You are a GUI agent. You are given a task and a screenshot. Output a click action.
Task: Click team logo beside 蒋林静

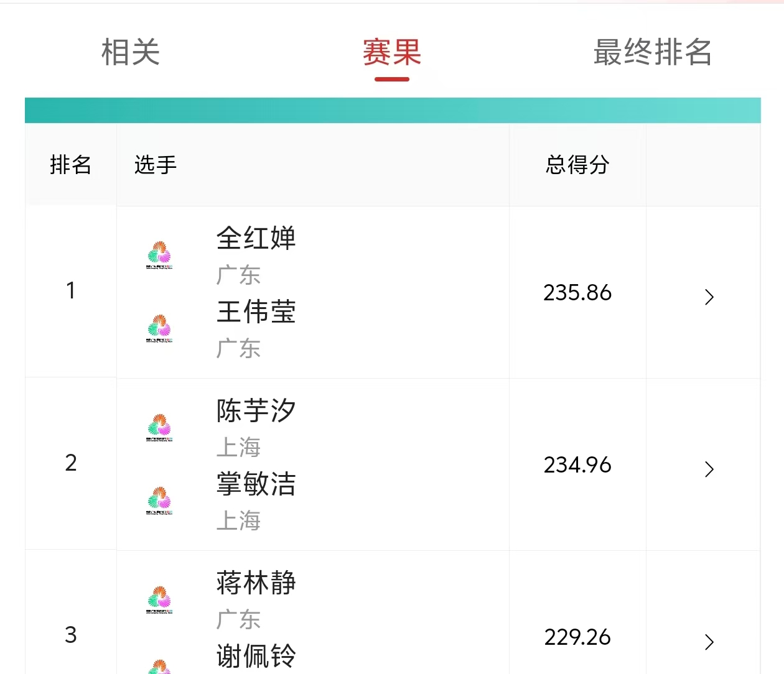(x=160, y=599)
